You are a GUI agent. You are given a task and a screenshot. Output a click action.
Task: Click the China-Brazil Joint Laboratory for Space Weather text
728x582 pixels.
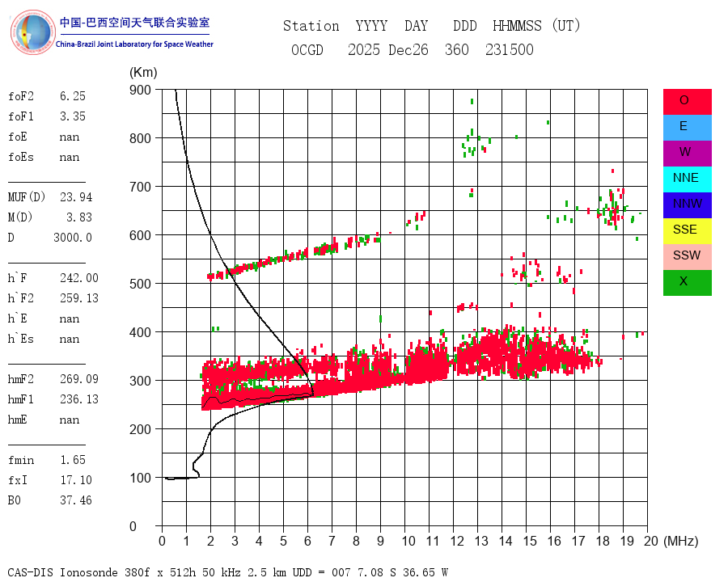tap(134, 44)
